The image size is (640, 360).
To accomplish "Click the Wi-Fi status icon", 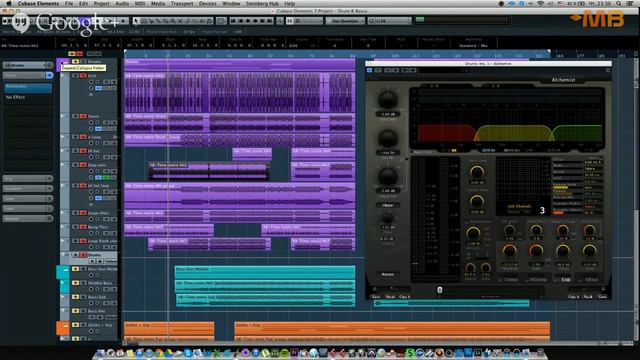I will [x=540, y=3].
